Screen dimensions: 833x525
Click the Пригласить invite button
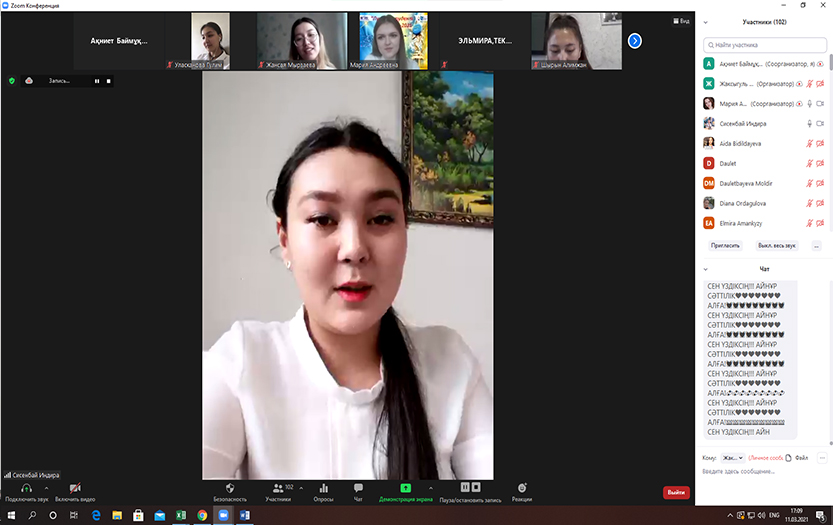click(x=725, y=245)
